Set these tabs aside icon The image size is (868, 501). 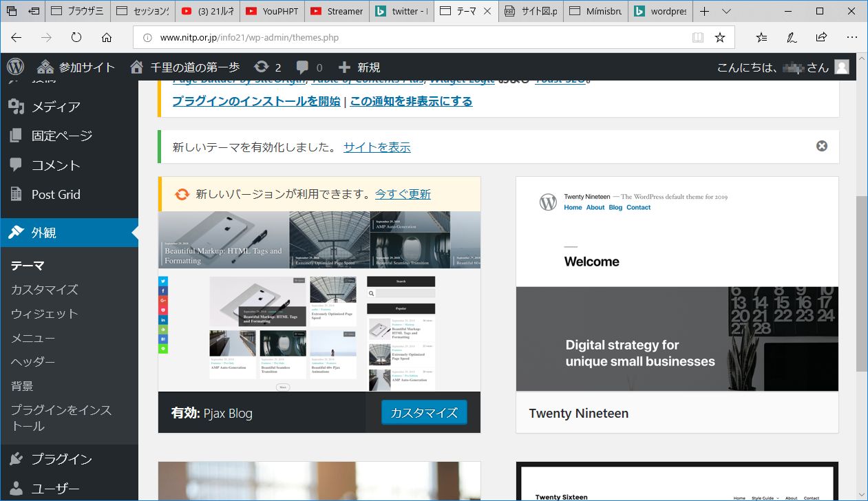tap(34, 11)
